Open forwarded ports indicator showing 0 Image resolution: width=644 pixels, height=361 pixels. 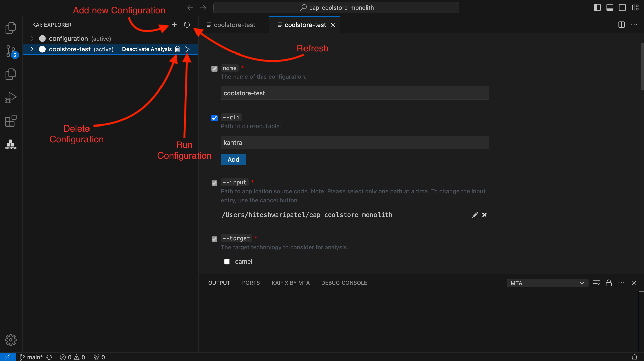coord(99,357)
